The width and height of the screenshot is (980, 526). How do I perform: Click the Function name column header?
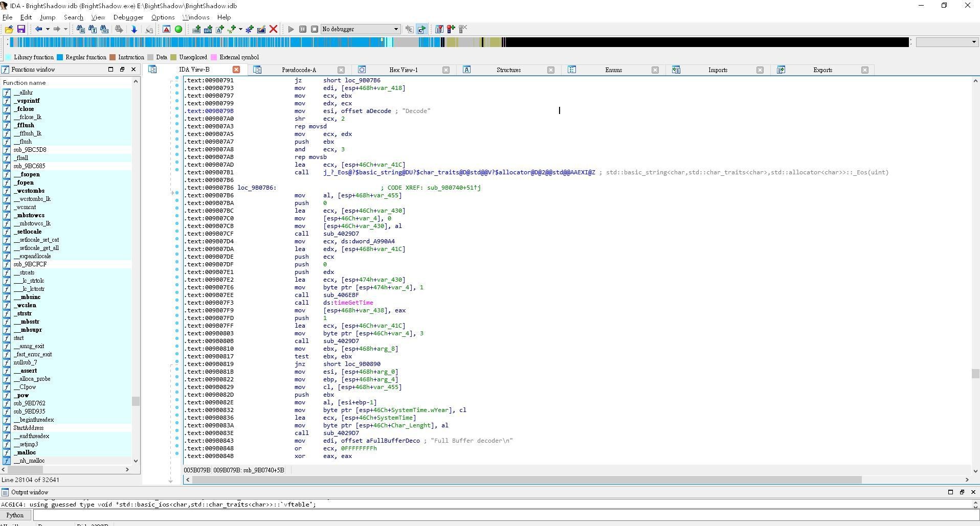pyautogui.click(x=66, y=83)
